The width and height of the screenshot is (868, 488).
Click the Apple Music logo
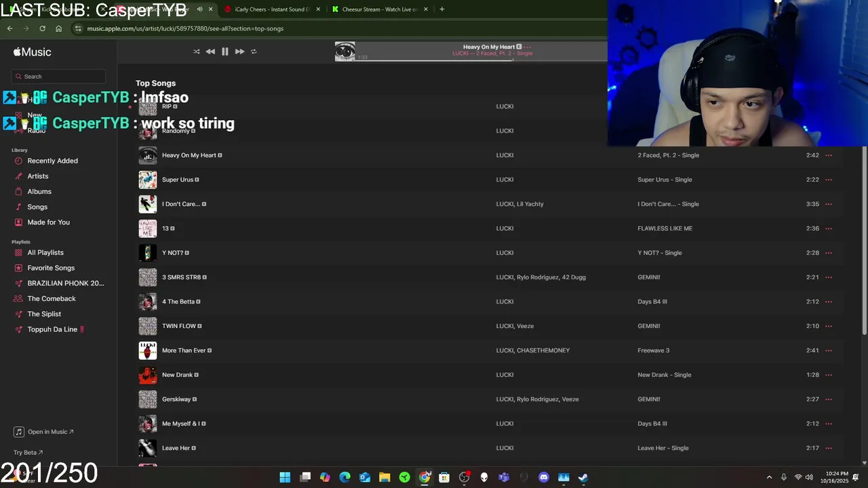click(32, 52)
